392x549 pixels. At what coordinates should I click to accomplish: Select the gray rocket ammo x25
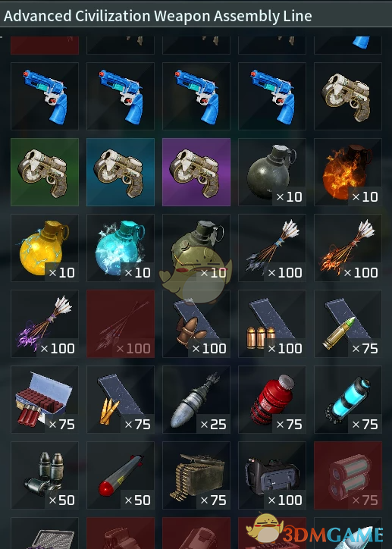[x=196, y=400]
